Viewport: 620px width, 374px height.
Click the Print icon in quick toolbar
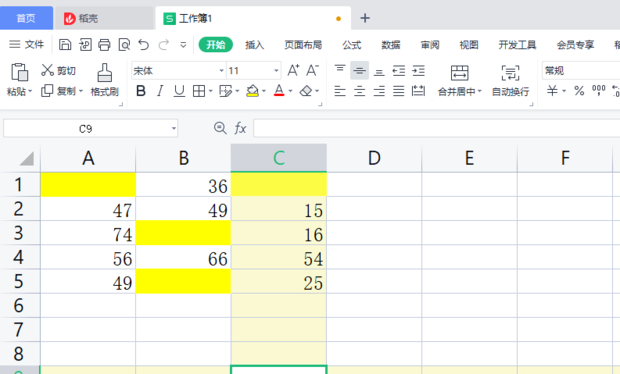[x=104, y=45]
